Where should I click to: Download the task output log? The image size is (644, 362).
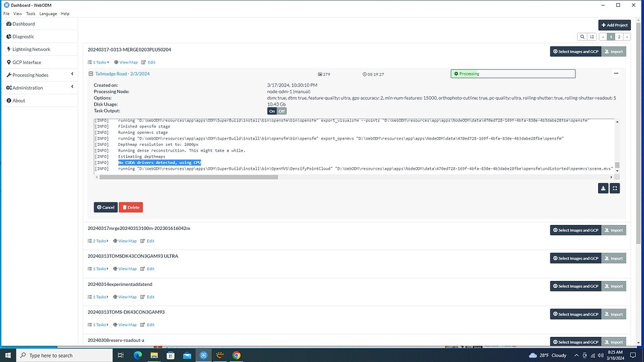click(602, 188)
